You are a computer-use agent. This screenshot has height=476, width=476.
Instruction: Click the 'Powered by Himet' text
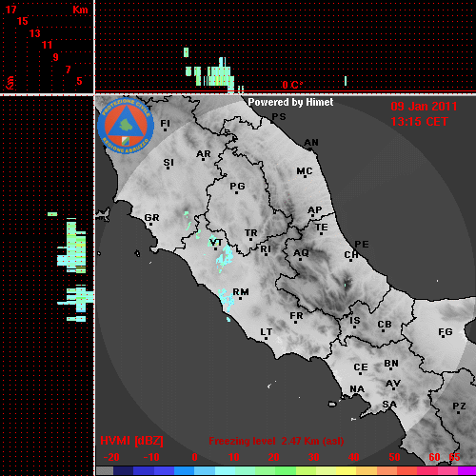click(x=290, y=102)
